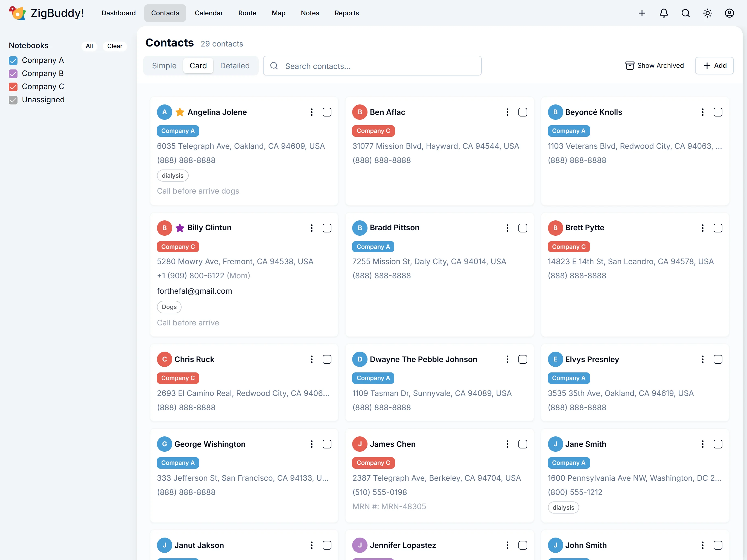This screenshot has width=747, height=560.
Task: Open John Smith's three-dot menu
Action: (x=702, y=545)
